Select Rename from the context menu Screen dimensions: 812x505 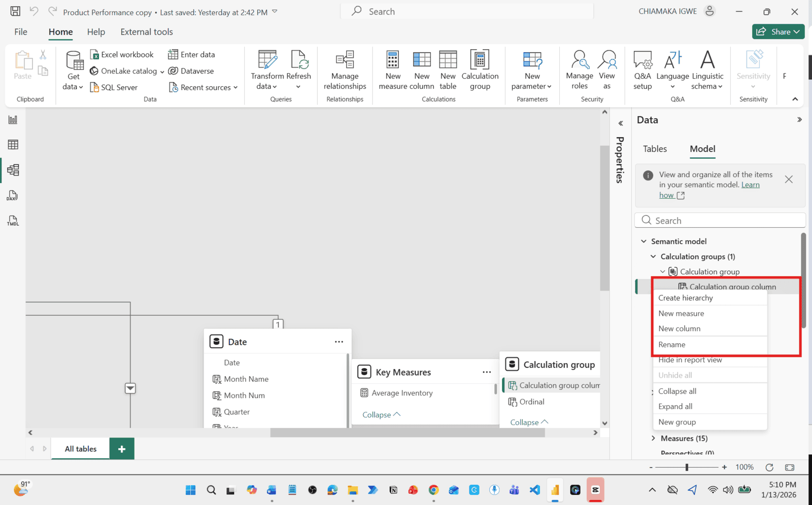click(x=672, y=345)
